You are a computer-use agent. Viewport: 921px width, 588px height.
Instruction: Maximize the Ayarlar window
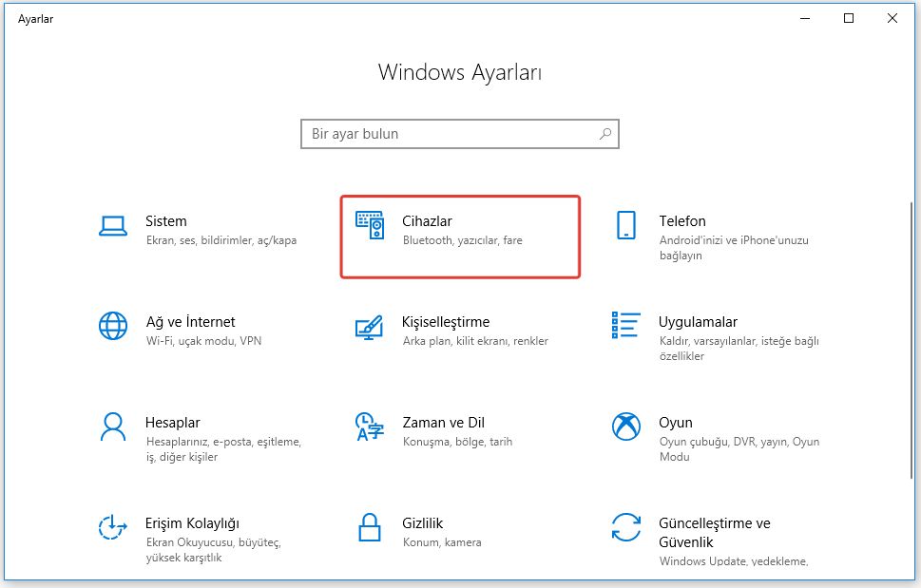(x=849, y=18)
